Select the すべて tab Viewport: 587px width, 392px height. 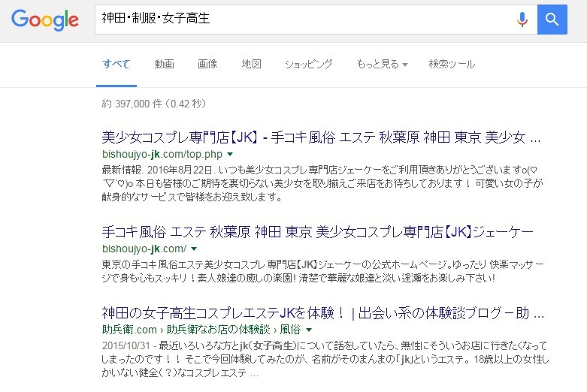[116, 64]
